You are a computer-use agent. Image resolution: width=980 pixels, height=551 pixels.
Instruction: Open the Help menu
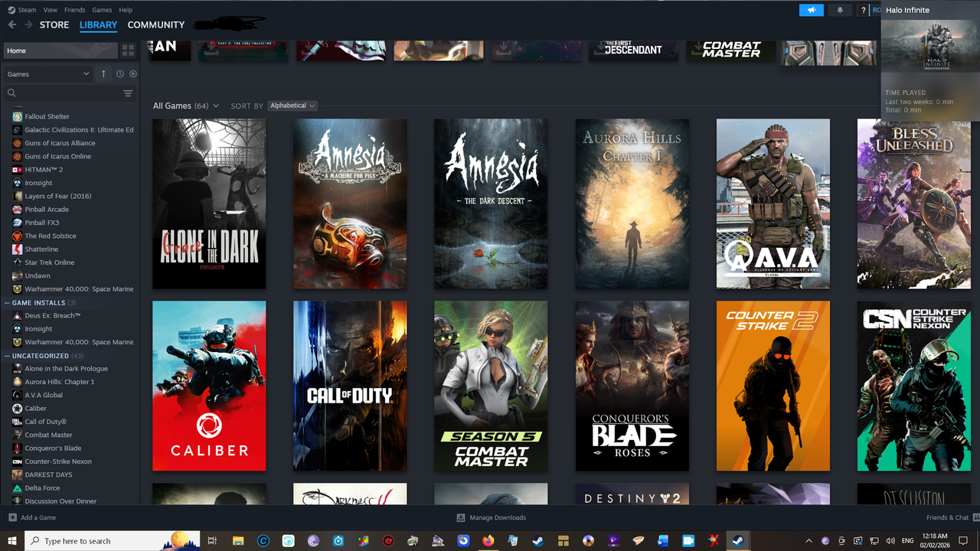pos(126,10)
